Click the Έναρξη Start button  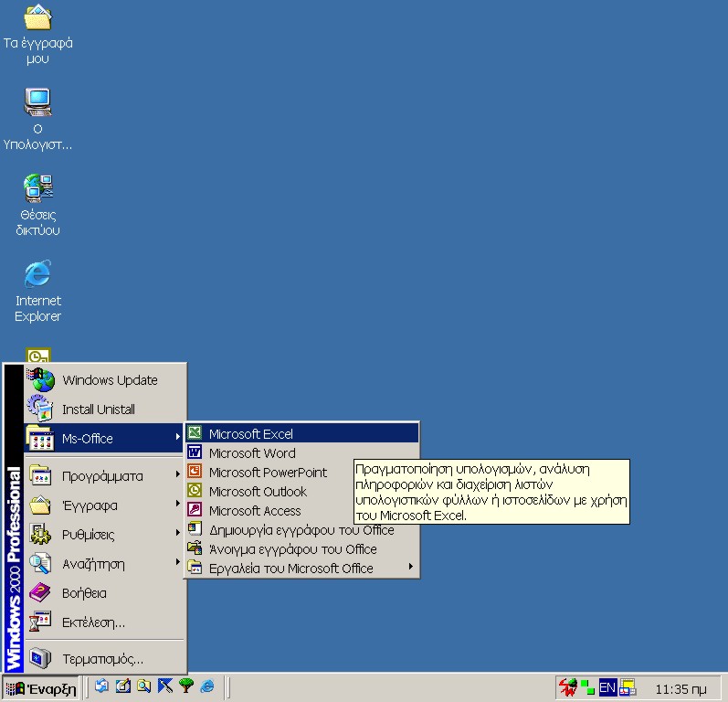tap(42, 688)
